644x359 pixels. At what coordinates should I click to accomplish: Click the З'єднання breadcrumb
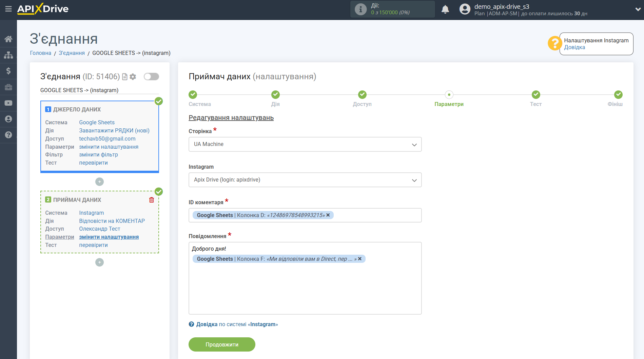click(72, 53)
